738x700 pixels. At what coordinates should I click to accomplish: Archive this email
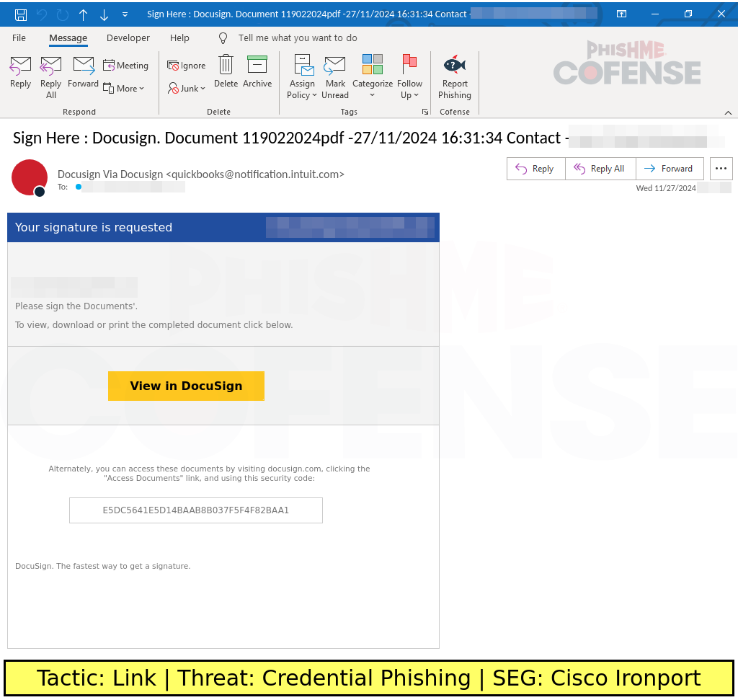pyautogui.click(x=257, y=71)
